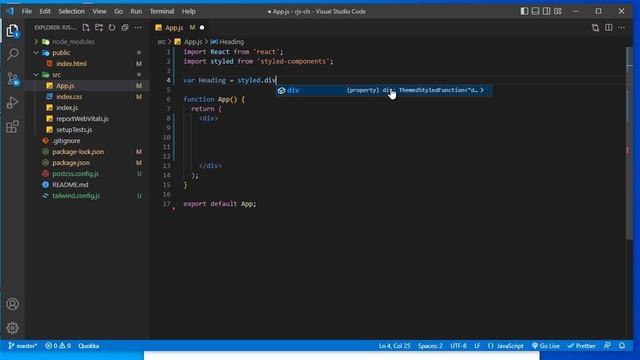Click Quokka in the status bar

click(89, 346)
